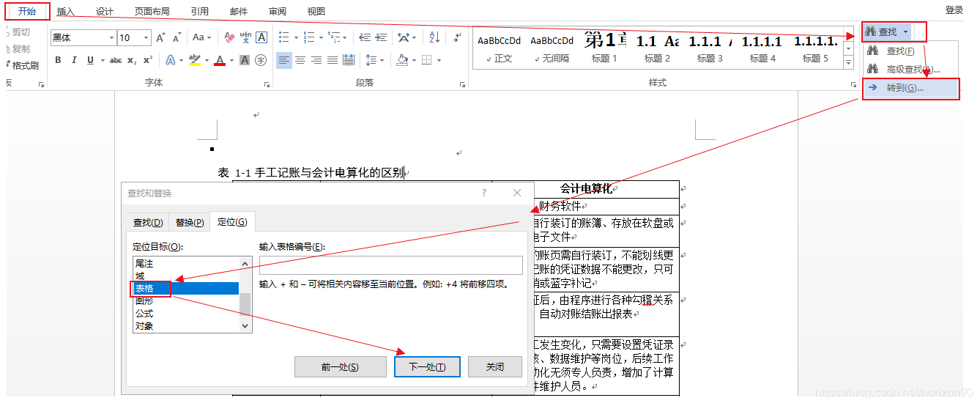Image resolution: width=980 pixels, height=406 pixels.
Task: Open paragraph dialog launcher in 段落 group
Action: tap(462, 85)
